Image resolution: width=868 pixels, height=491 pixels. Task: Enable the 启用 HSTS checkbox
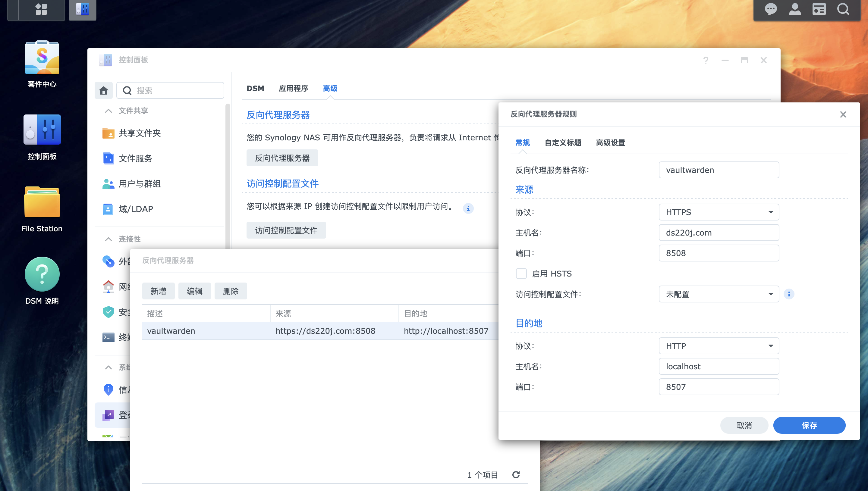click(x=521, y=274)
